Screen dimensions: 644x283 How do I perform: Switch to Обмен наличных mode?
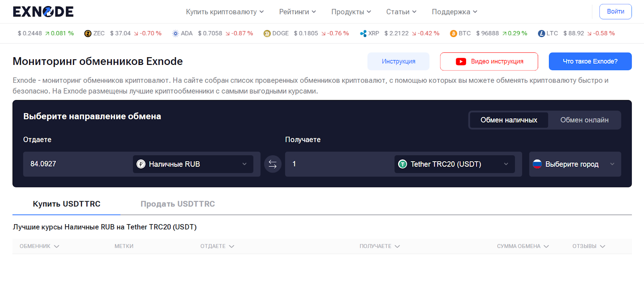click(509, 120)
